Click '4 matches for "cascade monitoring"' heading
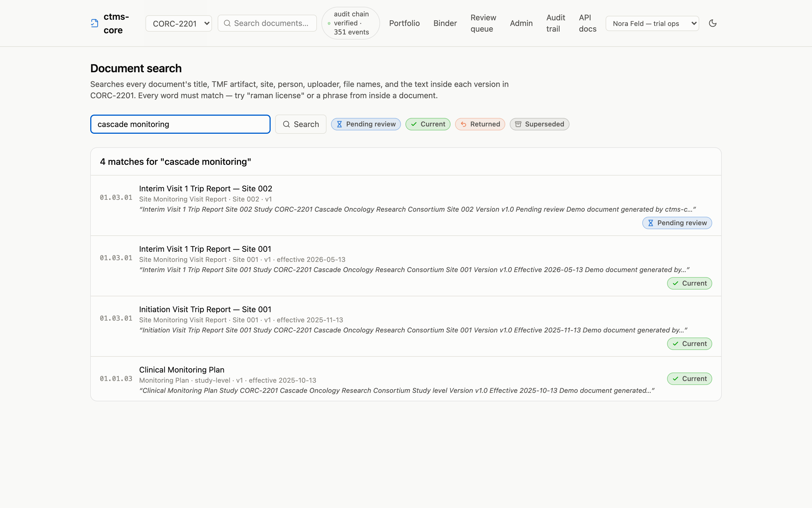812x508 pixels. coord(175,162)
